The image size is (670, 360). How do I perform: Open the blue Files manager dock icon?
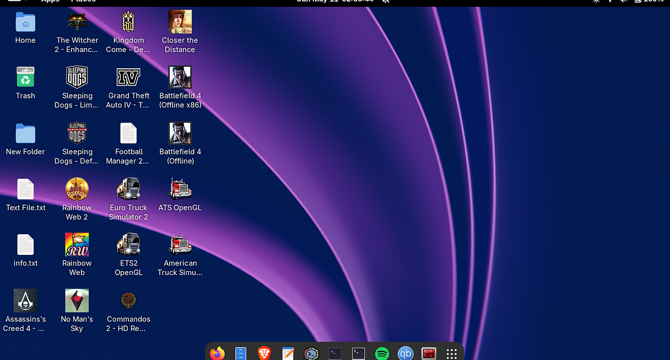(241, 354)
